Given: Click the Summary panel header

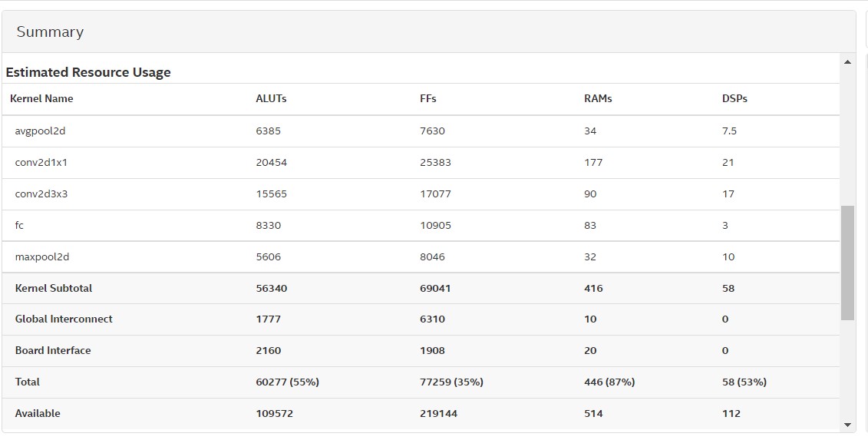Looking at the screenshot, I should pos(50,32).
